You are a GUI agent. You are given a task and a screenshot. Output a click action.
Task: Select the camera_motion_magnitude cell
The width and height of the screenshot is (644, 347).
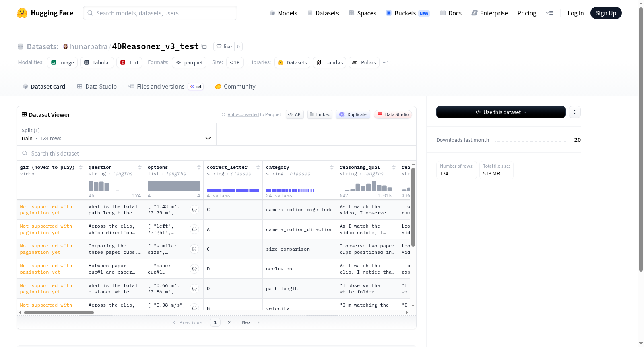[x=299, y=210]
